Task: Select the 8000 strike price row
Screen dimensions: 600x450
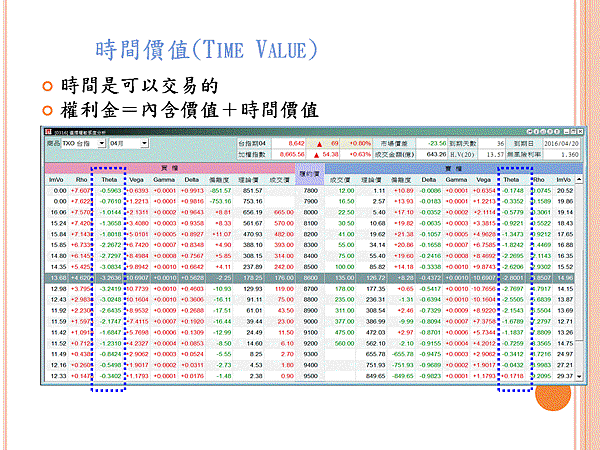Action: [310, 212]
